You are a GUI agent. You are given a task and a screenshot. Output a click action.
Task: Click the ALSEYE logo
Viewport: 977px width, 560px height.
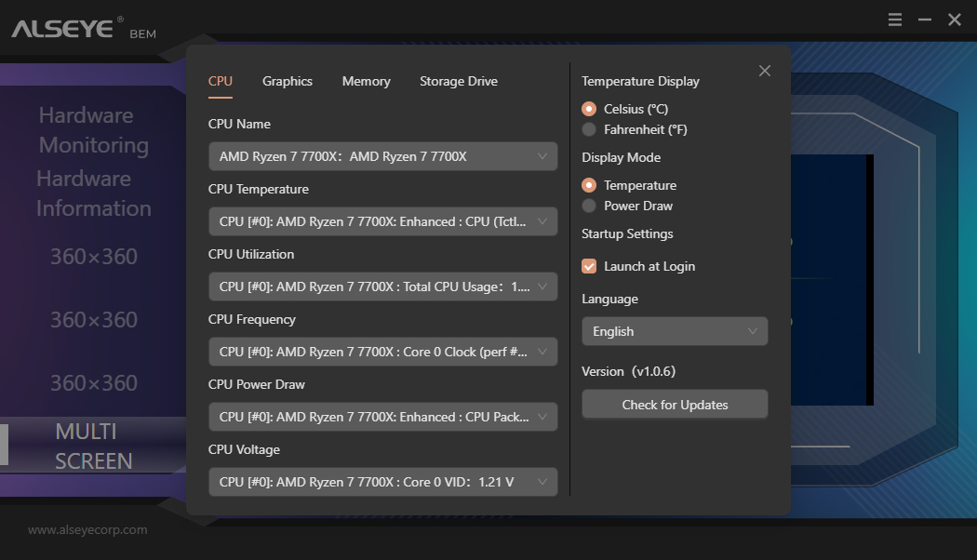[x=67, y=28]
